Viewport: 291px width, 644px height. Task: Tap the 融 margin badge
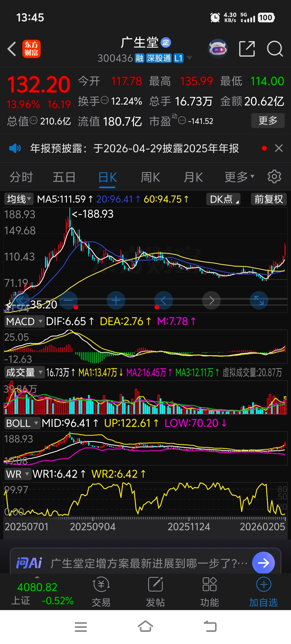139,58
